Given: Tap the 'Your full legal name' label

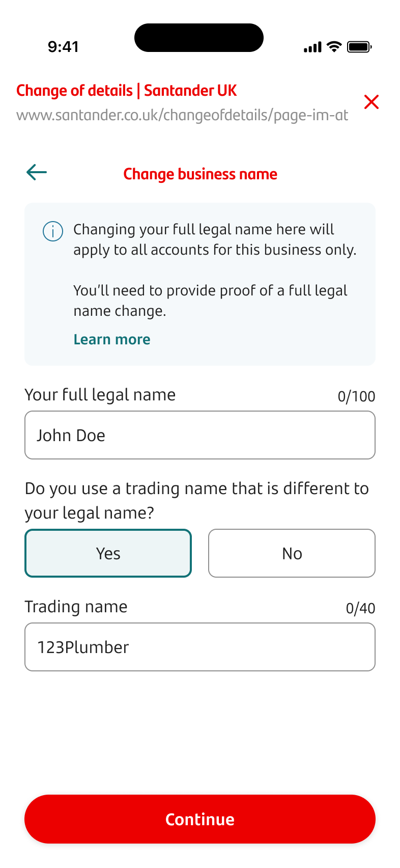Looking at the screenshot, I should (x=100, y=395).
